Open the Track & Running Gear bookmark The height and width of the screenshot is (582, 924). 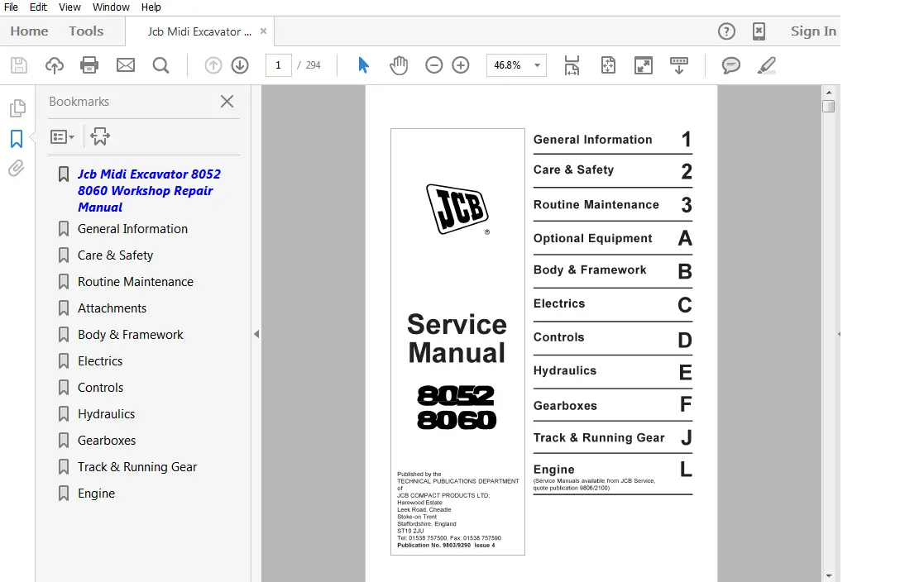137,467
